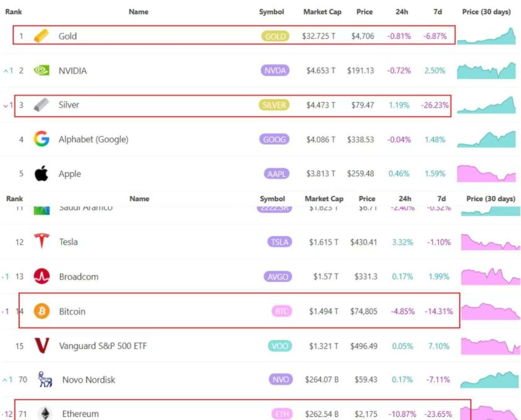Viewport: 521px width, 420px height.
Task: Click the AAPL symbol badge
Action: 277,173
